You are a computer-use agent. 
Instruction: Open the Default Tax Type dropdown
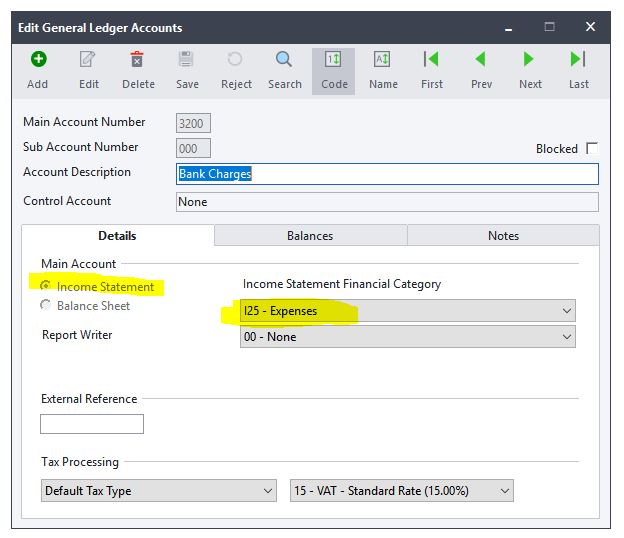pos(159,491)
